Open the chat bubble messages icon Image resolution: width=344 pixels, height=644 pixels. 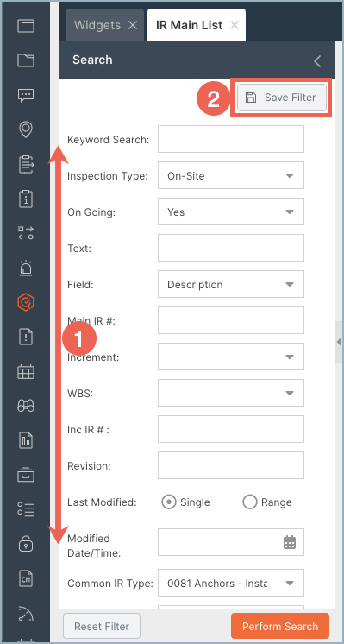pyautogui.click(x=26, y=95)
